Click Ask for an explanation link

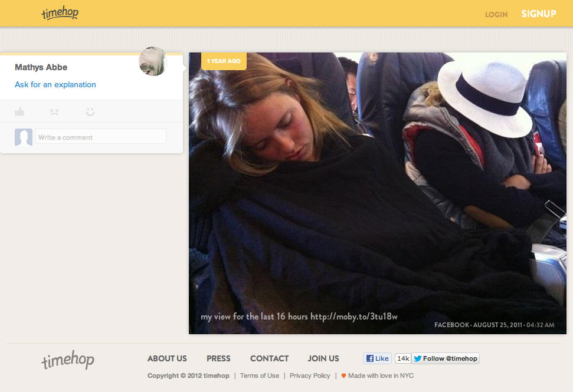click(55, 84)
